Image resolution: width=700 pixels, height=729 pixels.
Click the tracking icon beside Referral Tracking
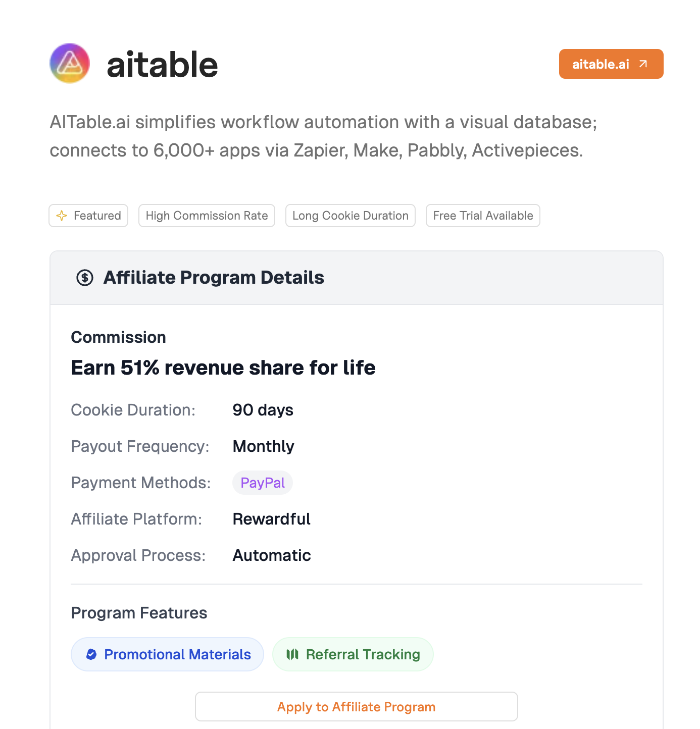click(x=292, y=654)
